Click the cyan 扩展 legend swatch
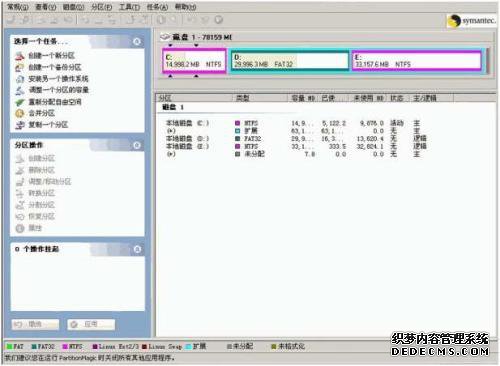Viewport: 500px width, 366px height. (x=188, y=347)
